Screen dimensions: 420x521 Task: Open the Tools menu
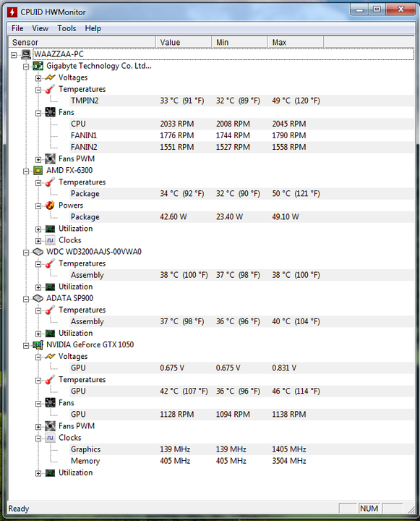click(67, 28)
